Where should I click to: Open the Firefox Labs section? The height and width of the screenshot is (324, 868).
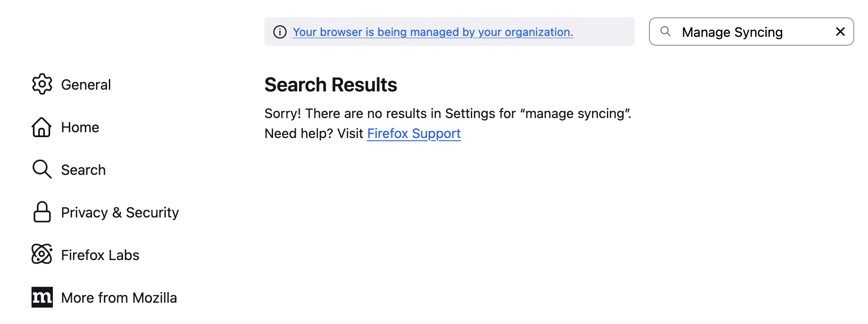[x=100, y=255]
